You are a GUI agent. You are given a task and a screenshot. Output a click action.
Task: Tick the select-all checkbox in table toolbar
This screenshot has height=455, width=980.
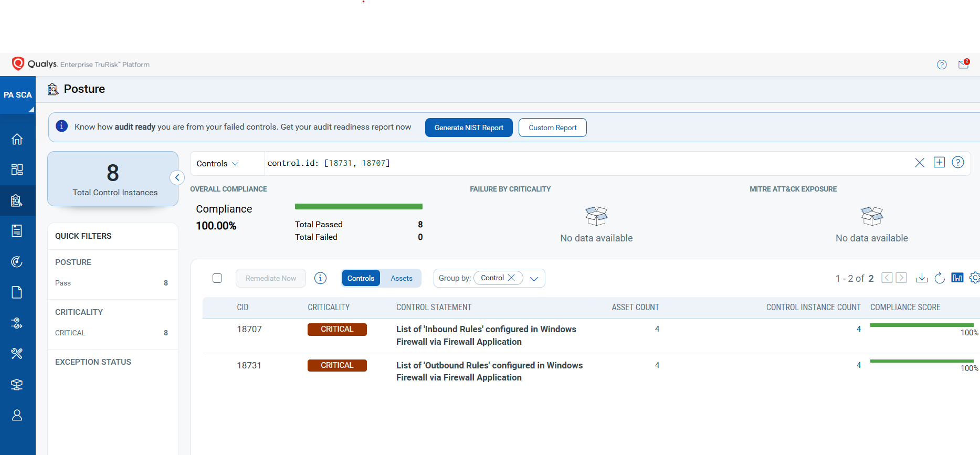tap(217, 278)
